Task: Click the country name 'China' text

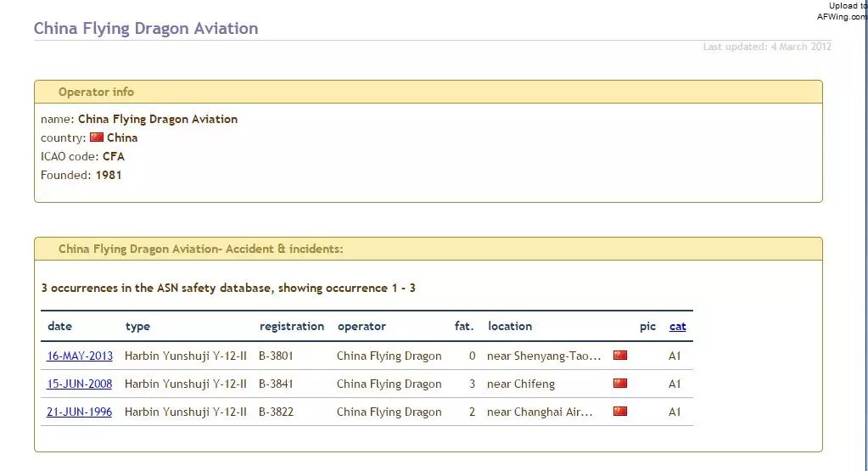Action: [x=122, y=137]
